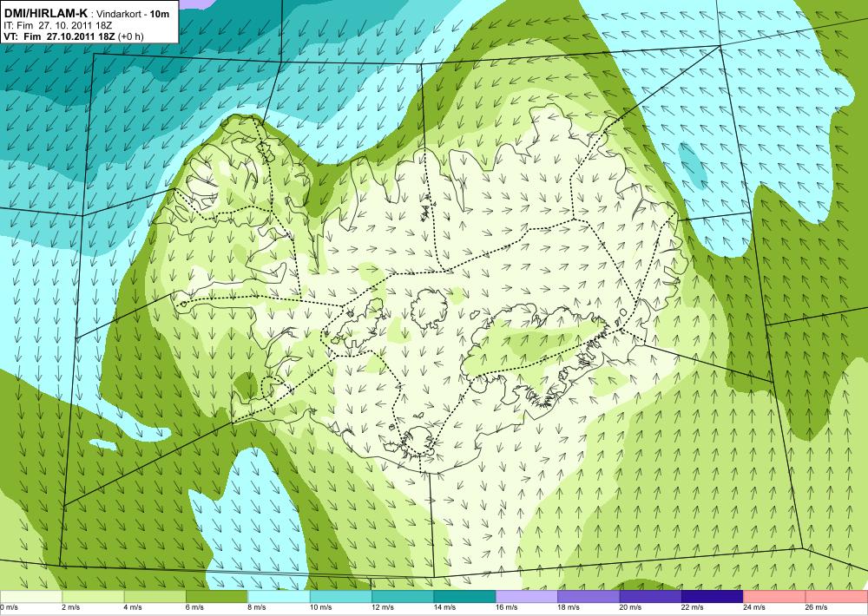Click the '22 m/s' legend label

click(693, 607)
